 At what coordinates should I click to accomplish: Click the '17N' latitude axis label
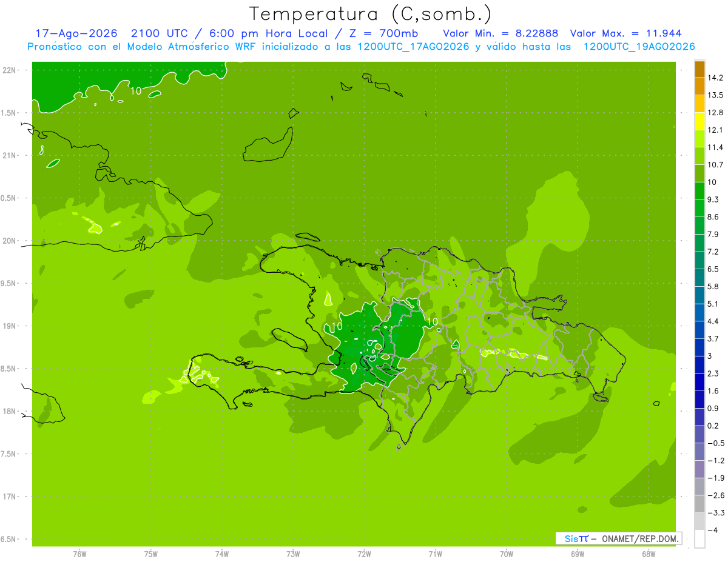pos(10,497)
